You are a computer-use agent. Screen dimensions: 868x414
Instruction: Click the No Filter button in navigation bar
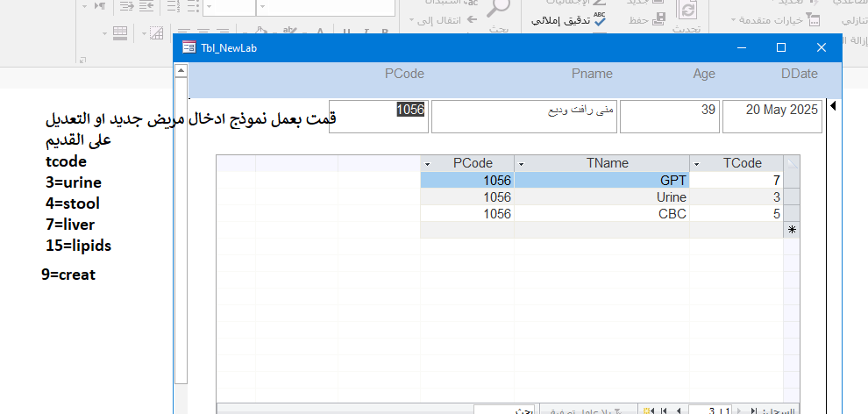pos(588,410)
